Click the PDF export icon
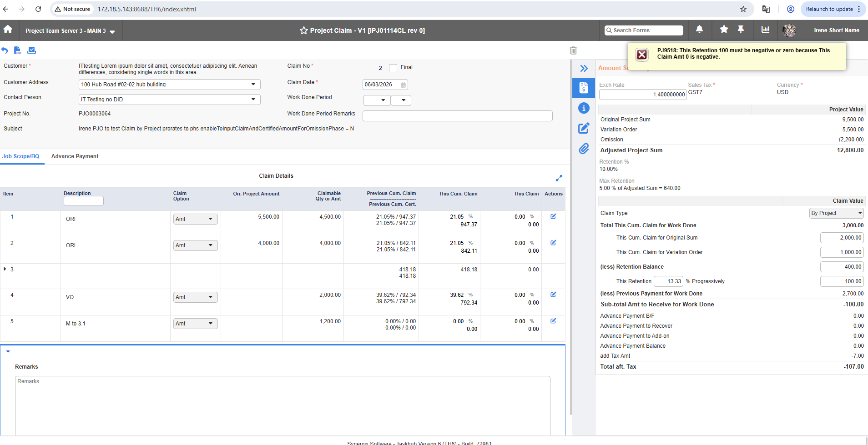The height and width of the screenshot is (445, 868). 18,50
